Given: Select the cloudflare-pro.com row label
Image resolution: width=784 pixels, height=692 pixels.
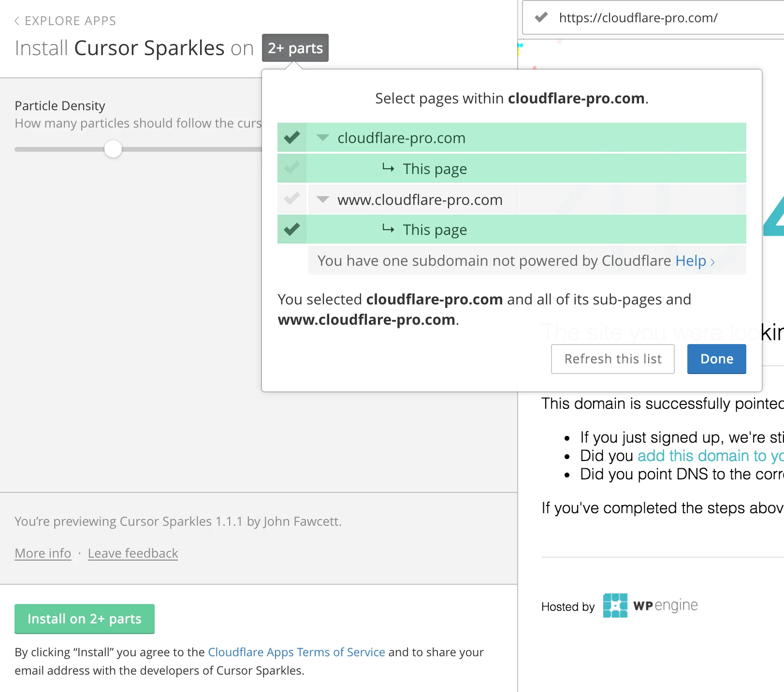Looking at the screenshot, I should (401, 138).
